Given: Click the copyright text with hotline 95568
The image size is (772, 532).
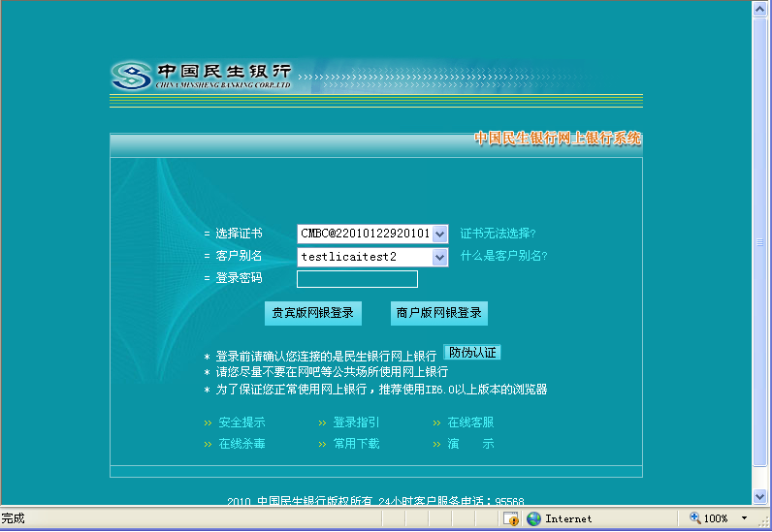Looking at the screenshot, I should tap(375, 501).
